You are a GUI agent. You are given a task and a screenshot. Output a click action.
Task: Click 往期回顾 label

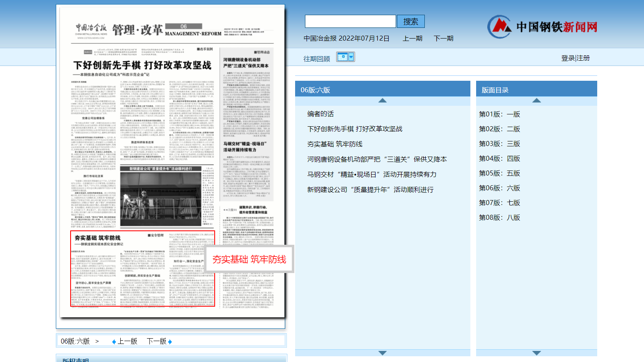[317, 59]
